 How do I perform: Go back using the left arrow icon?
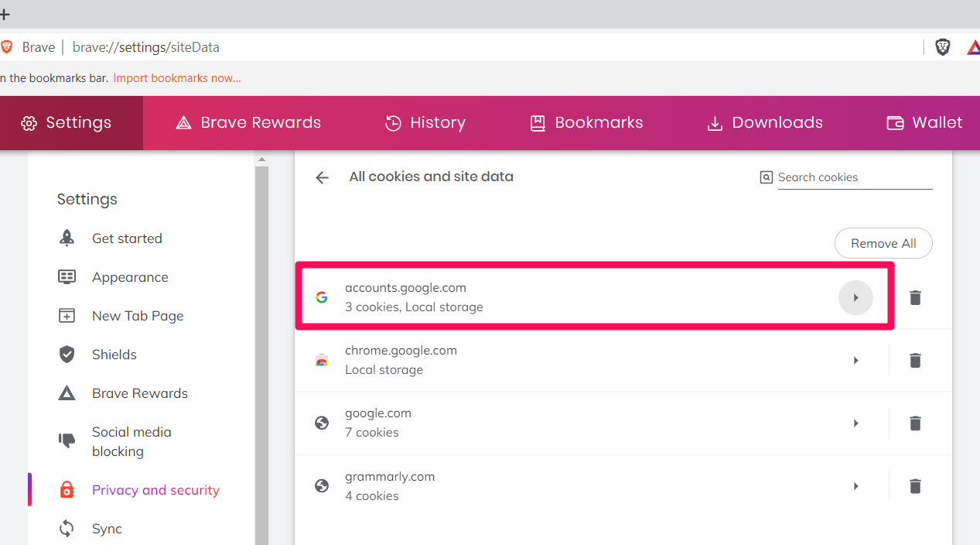coord(323,177)
